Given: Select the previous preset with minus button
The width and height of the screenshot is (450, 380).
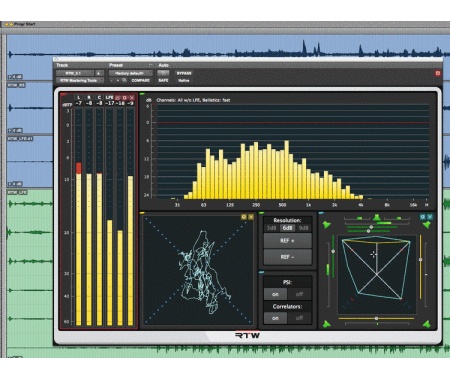Looking at the screenshot, I should 112,80.
